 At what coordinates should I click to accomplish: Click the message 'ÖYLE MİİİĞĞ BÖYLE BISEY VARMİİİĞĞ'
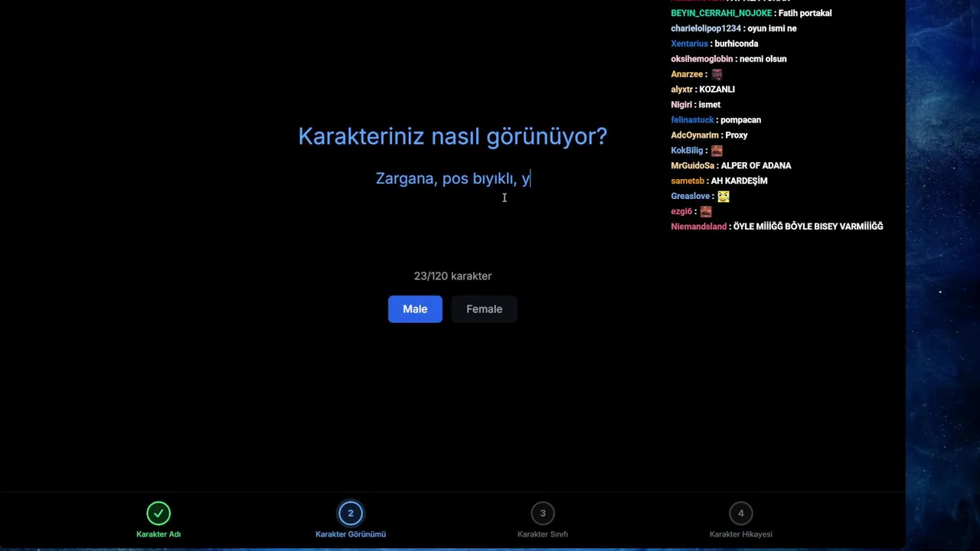[808, 227]
